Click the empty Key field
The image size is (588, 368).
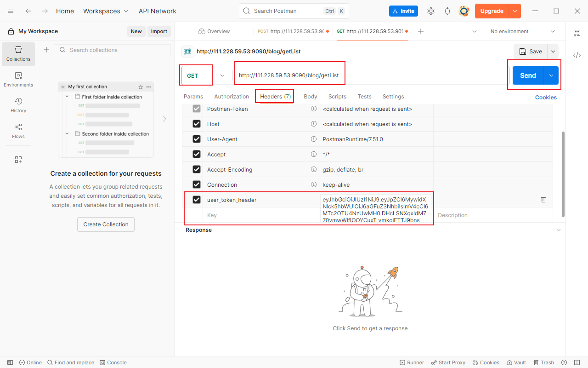260,215
